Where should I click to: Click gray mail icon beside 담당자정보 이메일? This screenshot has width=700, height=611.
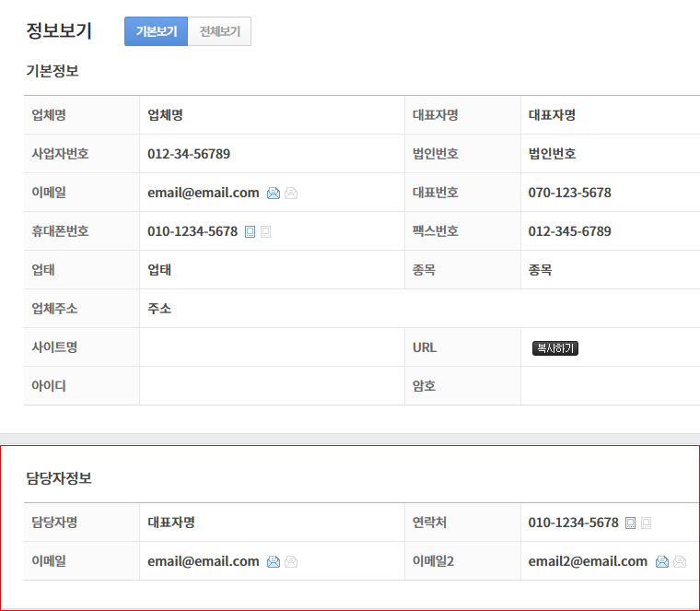pyautogui.click(x=291, y=562)
